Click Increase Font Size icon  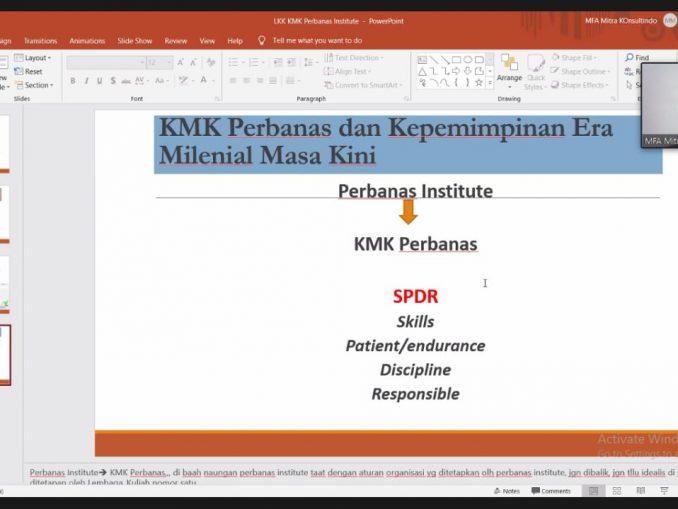[180, 62]
